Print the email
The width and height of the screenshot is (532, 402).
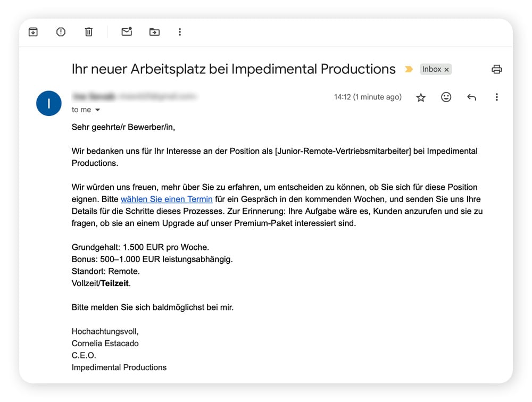click(496, 69)
